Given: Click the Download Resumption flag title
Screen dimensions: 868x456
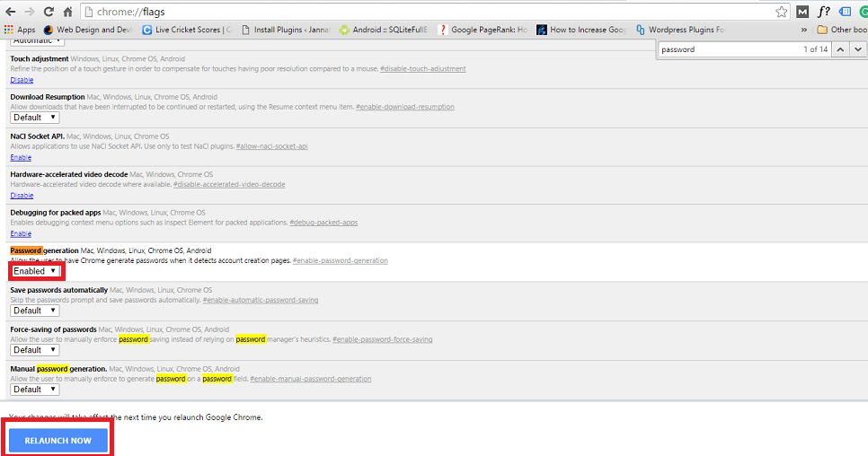Looking at the screenshot, I should coord(48,97).
